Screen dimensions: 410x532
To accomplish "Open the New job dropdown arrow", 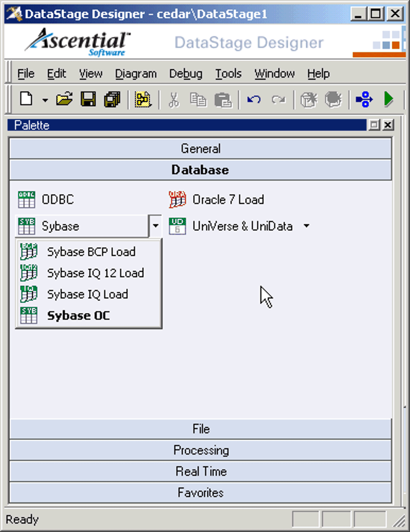I will 45,100.
